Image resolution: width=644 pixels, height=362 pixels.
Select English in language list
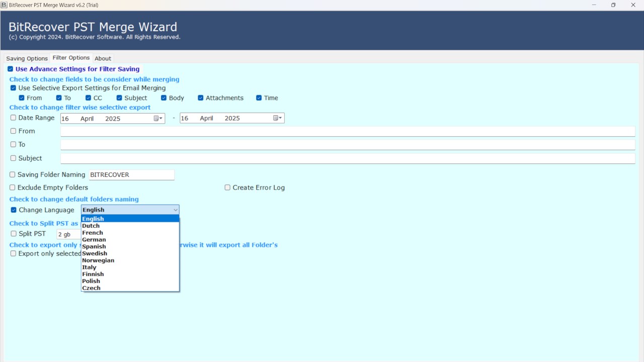[130, 219]
